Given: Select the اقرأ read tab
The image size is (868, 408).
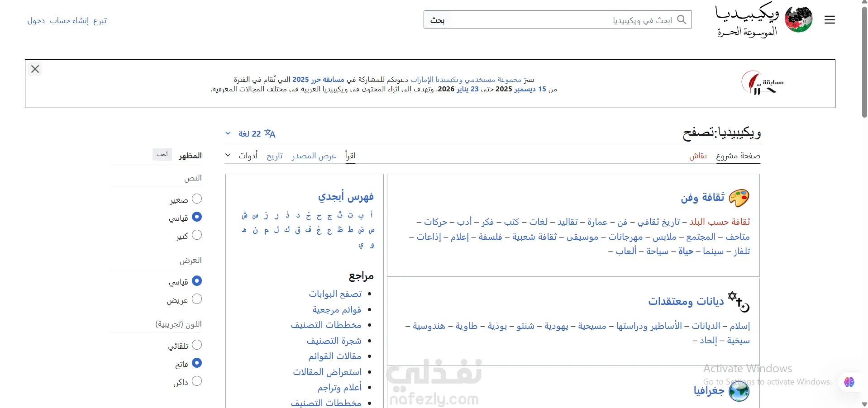Looking at the screenshot, I should point(350,156).
